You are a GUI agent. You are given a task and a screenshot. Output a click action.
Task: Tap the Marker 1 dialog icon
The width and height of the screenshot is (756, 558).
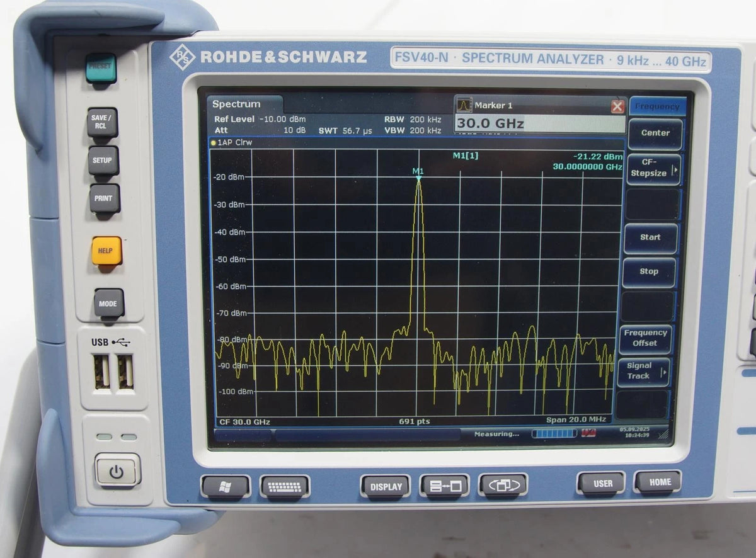coord(464,105)
